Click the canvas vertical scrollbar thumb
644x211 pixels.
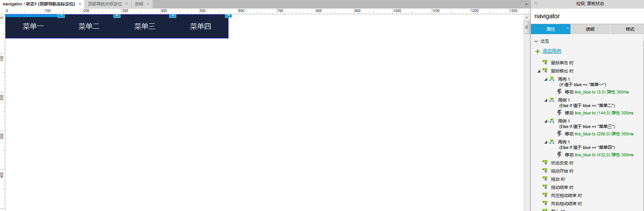pos(527,28)
